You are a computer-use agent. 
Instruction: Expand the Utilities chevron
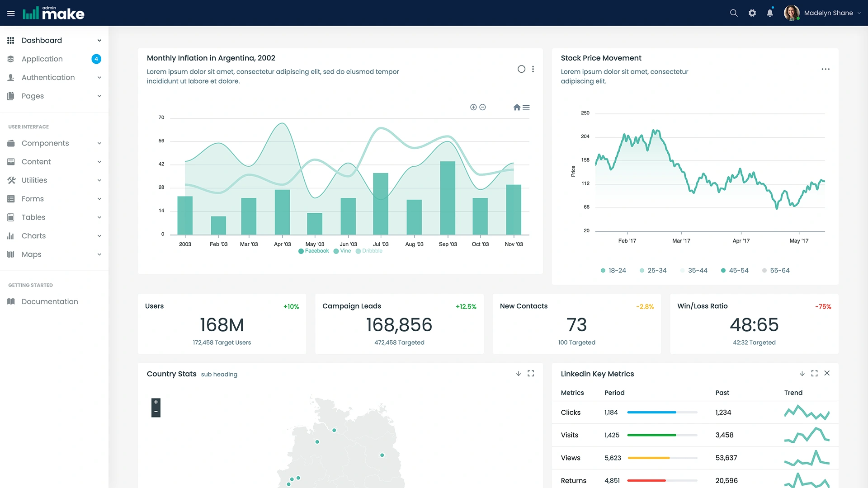(99, 180)
